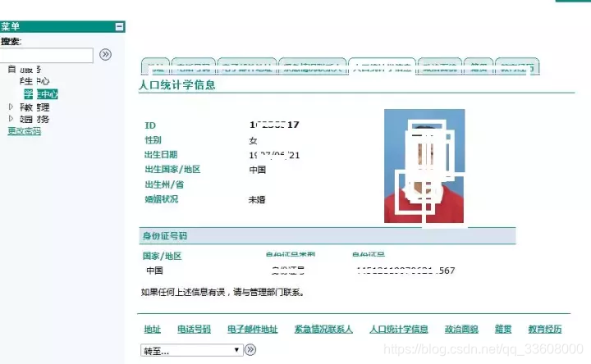Viewport: 591px width, 364px height.
Task: Open the 地址 link at bottom
Action: tap(153, 330)
